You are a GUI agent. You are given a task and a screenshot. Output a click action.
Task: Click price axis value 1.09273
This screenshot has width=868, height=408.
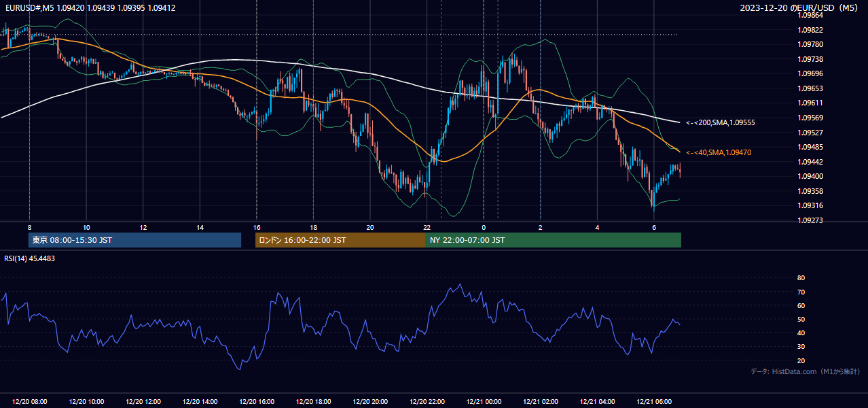(810, 221)
